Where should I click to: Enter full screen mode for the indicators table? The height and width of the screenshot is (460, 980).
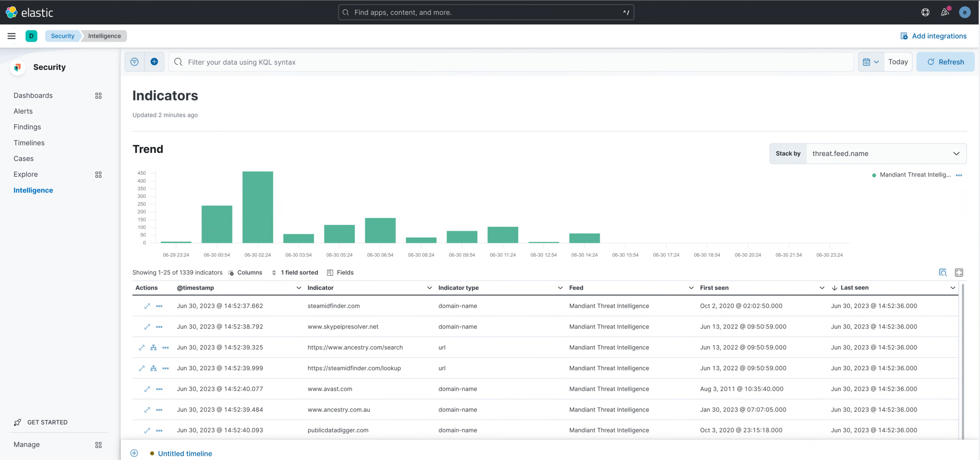(959, 272)
